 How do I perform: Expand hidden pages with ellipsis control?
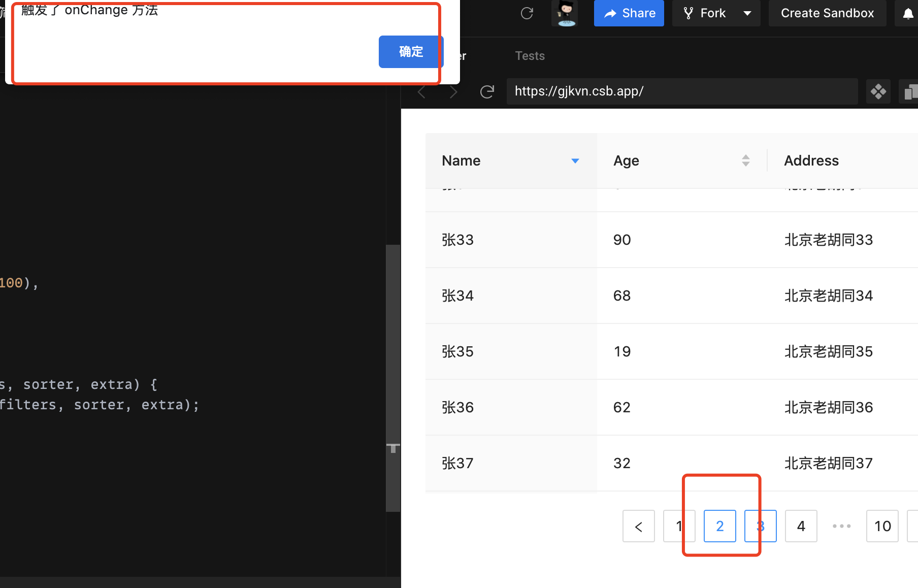(x=841, y=526)
